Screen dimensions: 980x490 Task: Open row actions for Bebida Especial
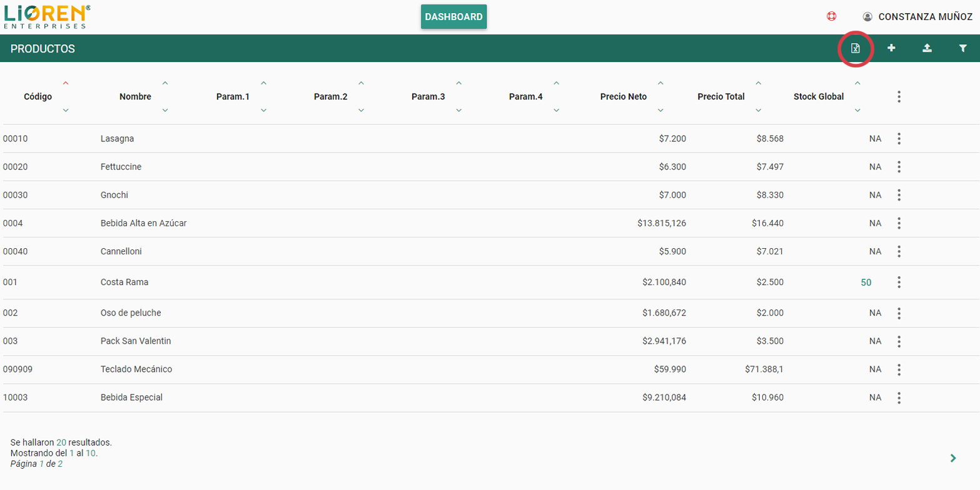coord(899,397)
